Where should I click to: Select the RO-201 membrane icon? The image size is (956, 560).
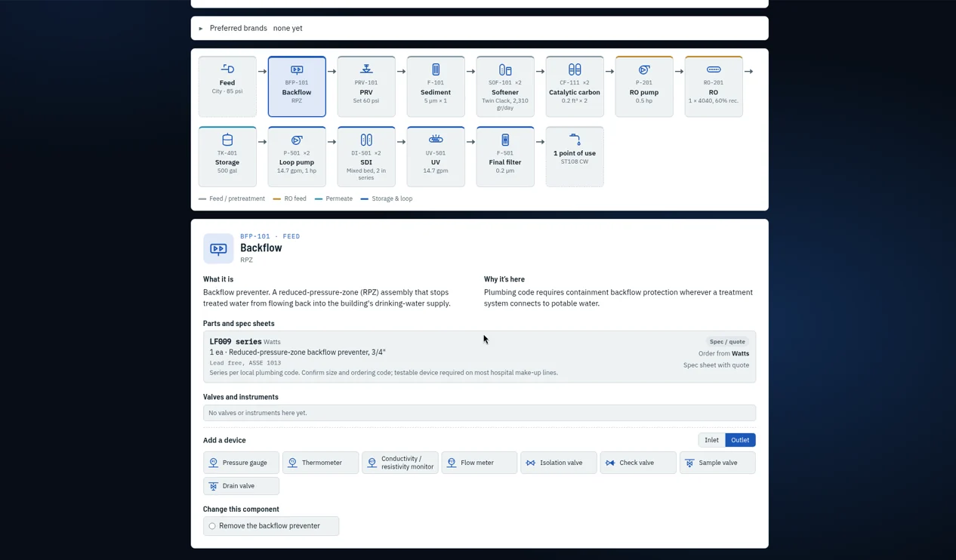coord(714,69)
